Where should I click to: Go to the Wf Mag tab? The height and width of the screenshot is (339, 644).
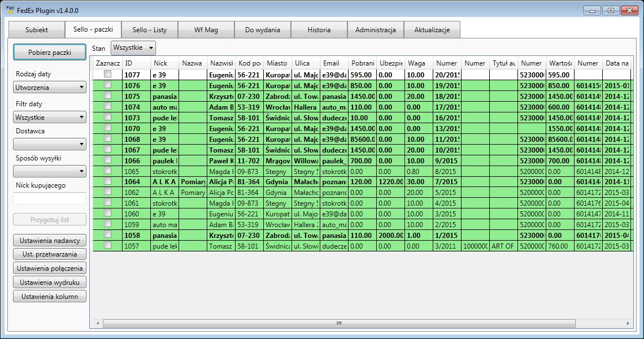click(206, 29)
